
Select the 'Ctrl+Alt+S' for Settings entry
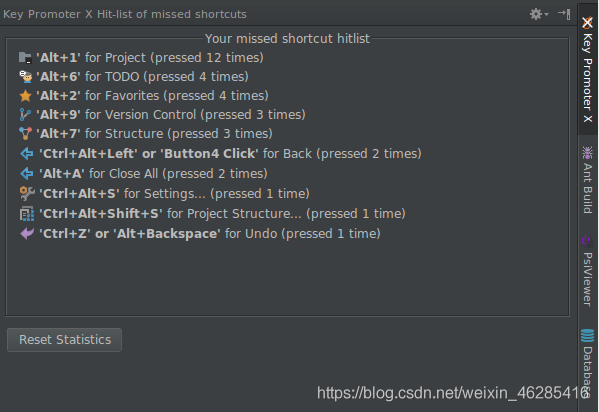click(165, 193)
